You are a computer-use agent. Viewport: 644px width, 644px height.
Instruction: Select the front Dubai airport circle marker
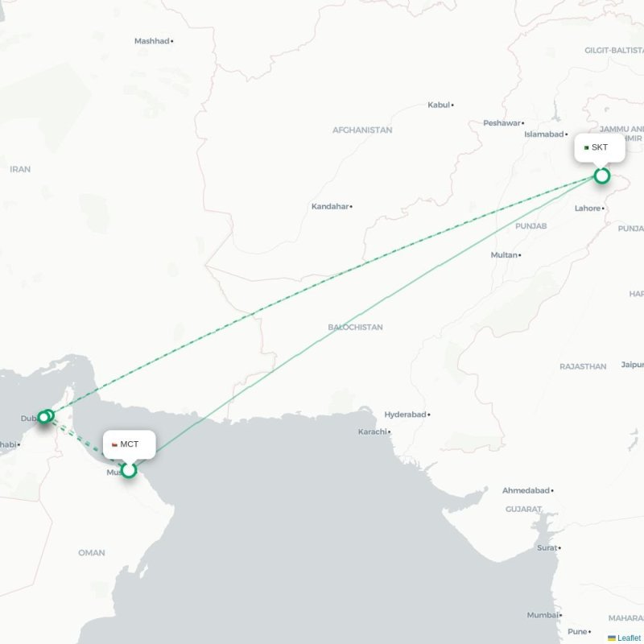pos(43,417)
